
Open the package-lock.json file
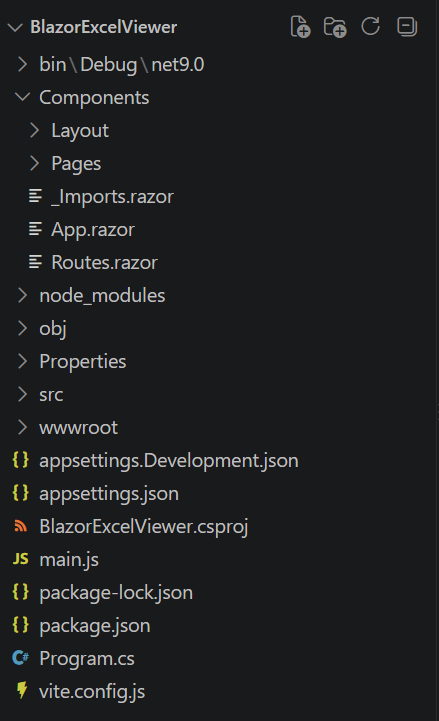116,593
